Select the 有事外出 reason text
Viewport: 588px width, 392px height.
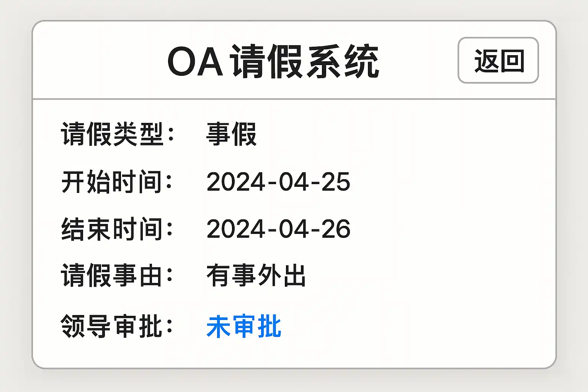tap(256, 276)
